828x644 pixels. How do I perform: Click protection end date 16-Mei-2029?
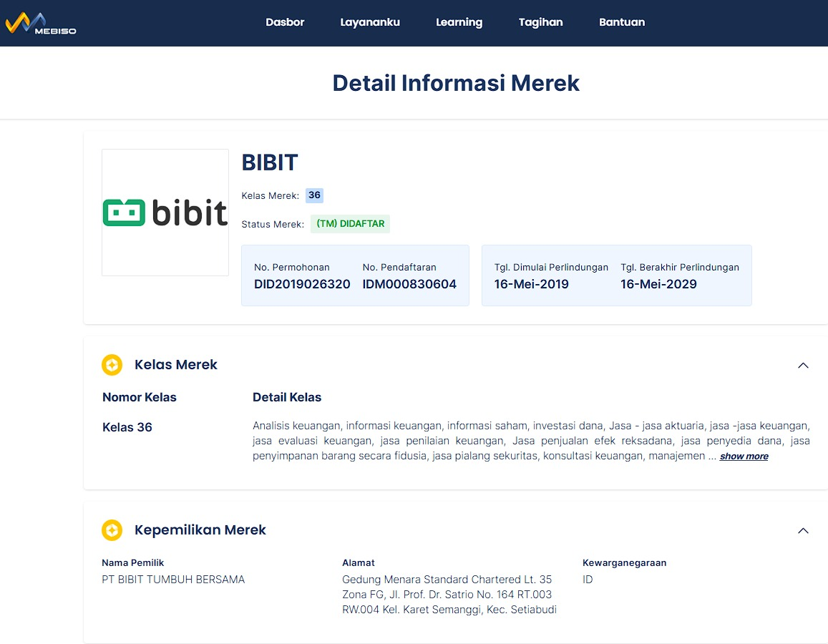[x=658, y=284]
